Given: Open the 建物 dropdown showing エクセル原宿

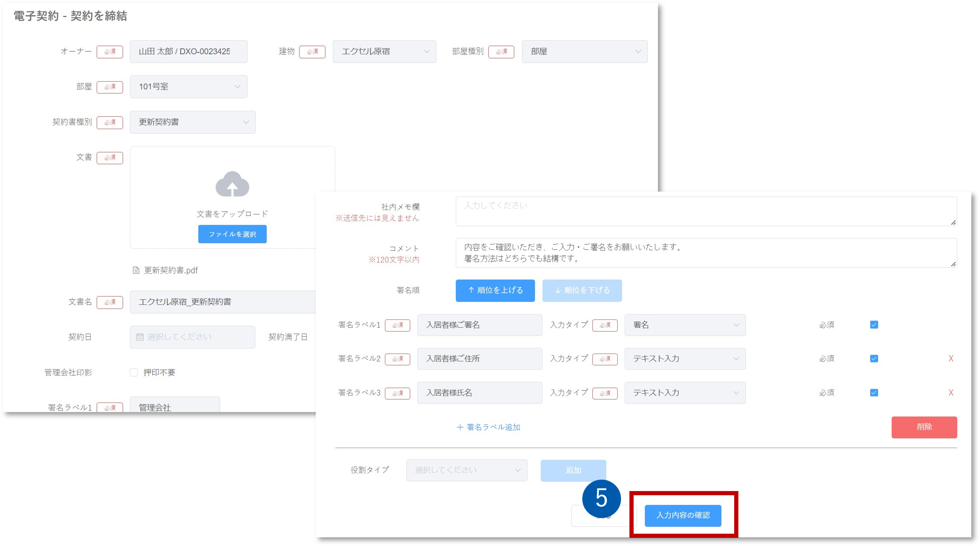Looking at the screenshot, I should point(384,51).
